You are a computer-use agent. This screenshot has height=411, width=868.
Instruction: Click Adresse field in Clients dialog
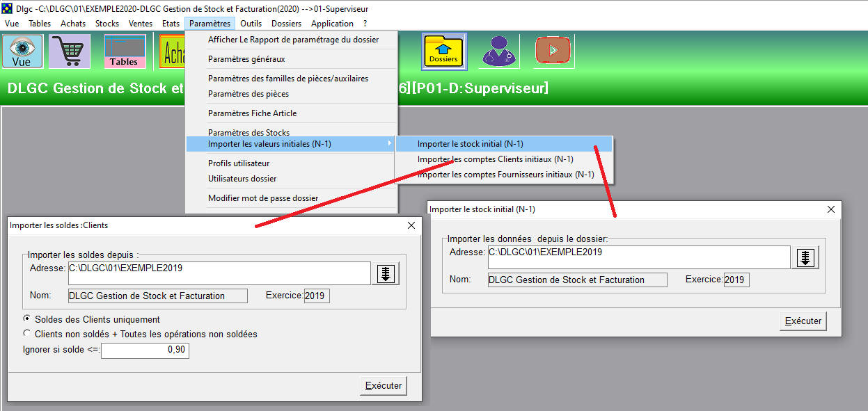219,273
